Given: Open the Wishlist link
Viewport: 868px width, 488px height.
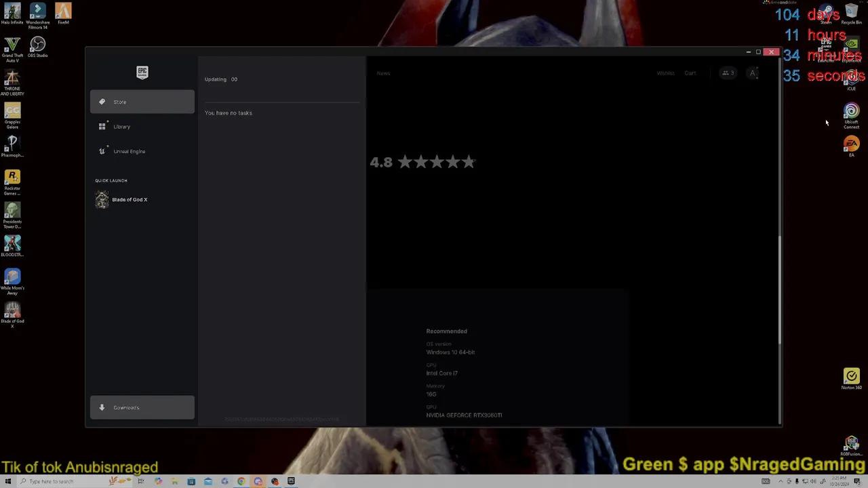Looking at the screenshot, I should (665, 73).
